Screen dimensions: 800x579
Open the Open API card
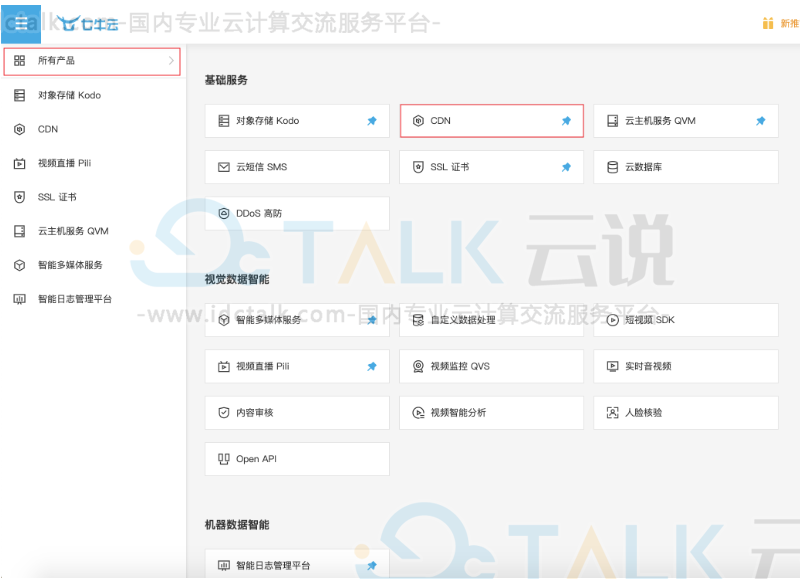coord(297,459)
